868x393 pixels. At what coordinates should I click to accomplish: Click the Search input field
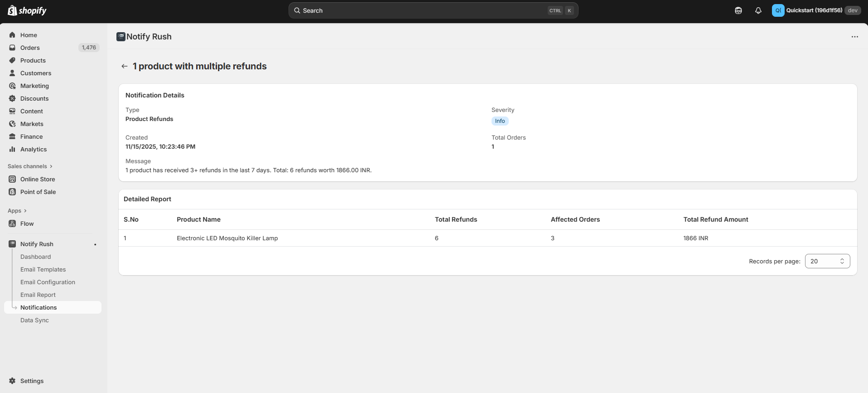pyautogui.click(x=421, y=10)
